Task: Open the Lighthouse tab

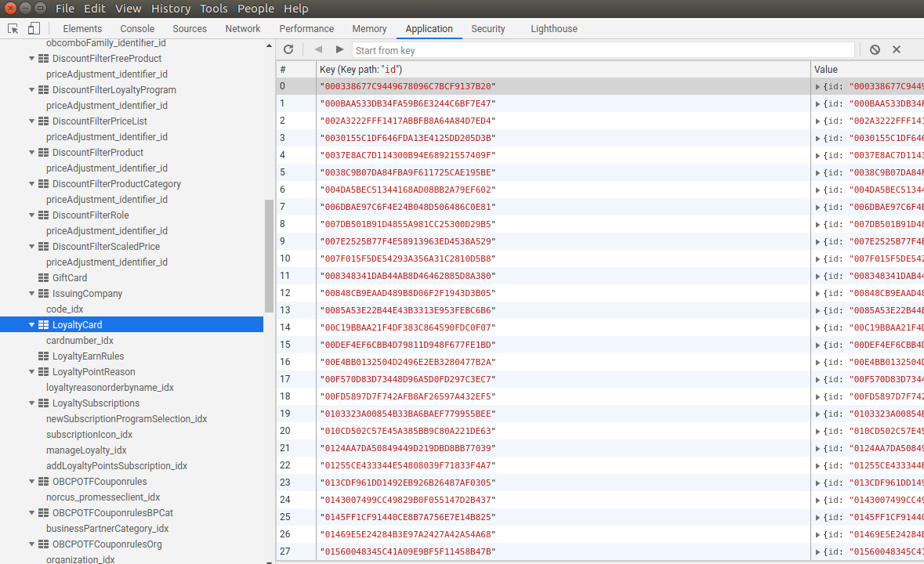Action: (553, 29)
